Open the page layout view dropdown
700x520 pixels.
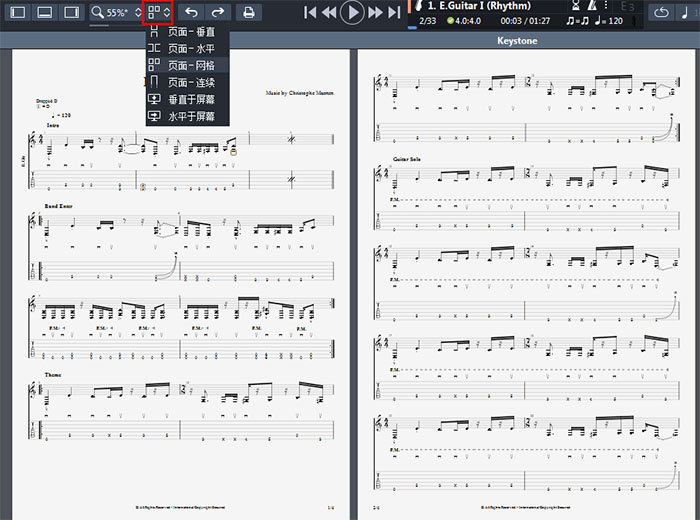[x=158, y=13]
